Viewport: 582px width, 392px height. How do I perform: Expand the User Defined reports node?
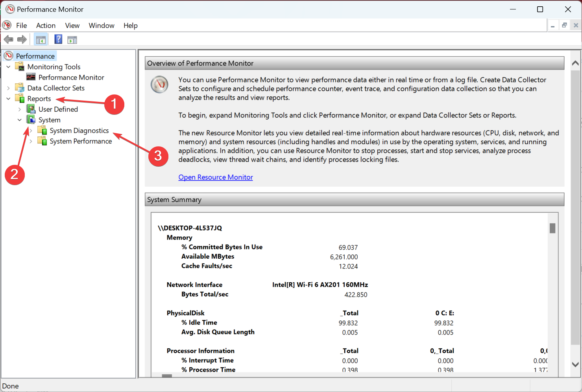pyautogui.click(x=20, y=109)
